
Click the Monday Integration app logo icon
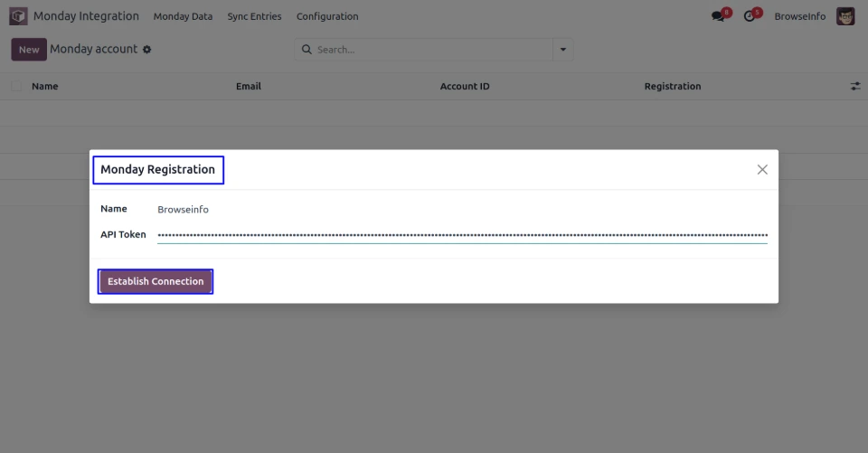pos(18,16)
